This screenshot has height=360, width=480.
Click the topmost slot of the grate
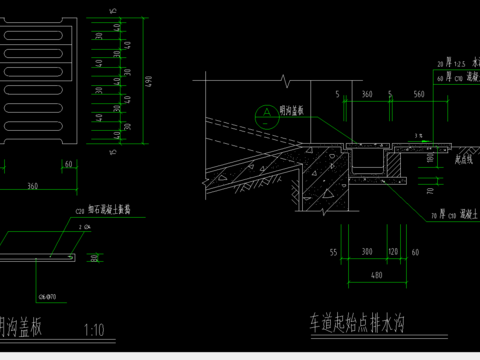click(33, 35)
